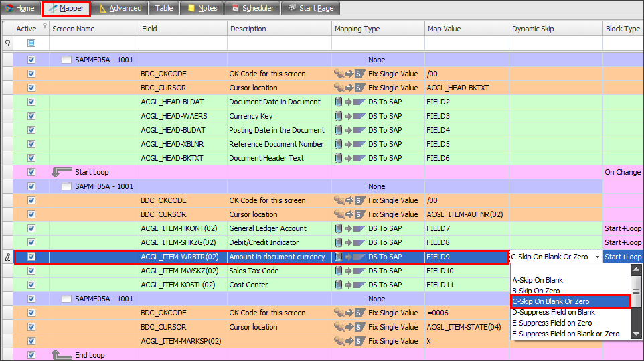Open the Home tab
Image resolution: width=644 pixels, height=361 pixels.
click(20, 8)
